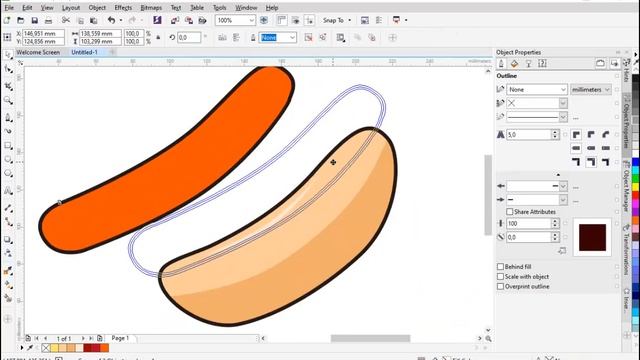640x360 pixels.
Task: Select the Drop Shadow effects tool
Action: click(x=8, y=240)
